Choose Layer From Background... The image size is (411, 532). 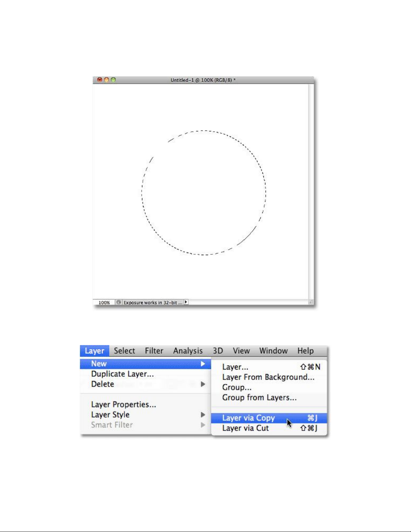pos(268,377)
